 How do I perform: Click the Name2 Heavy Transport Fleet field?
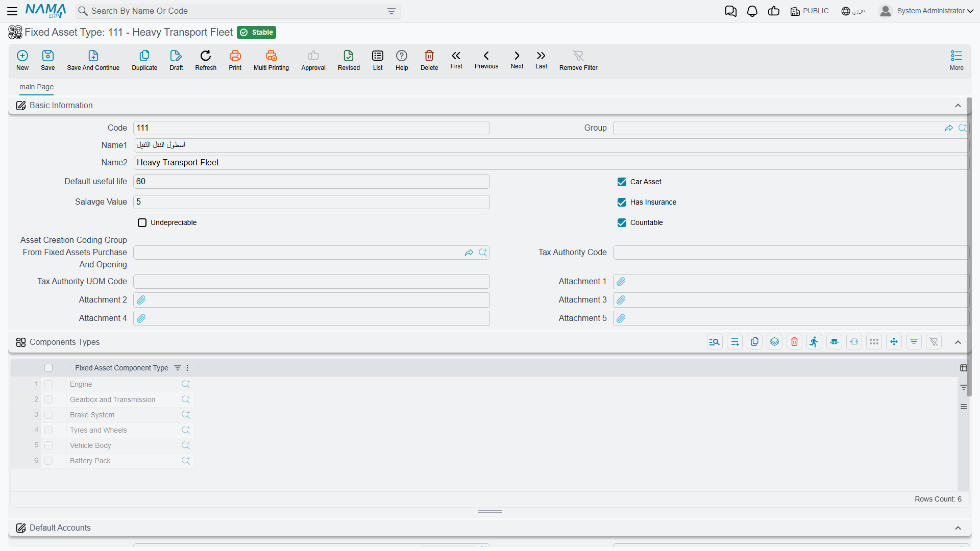point(551,163)
